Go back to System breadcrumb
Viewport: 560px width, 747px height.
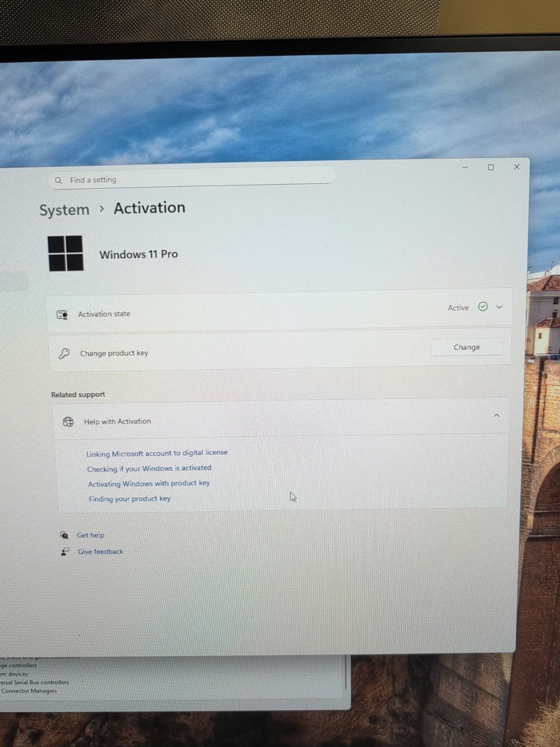click(x=64, y=210)
